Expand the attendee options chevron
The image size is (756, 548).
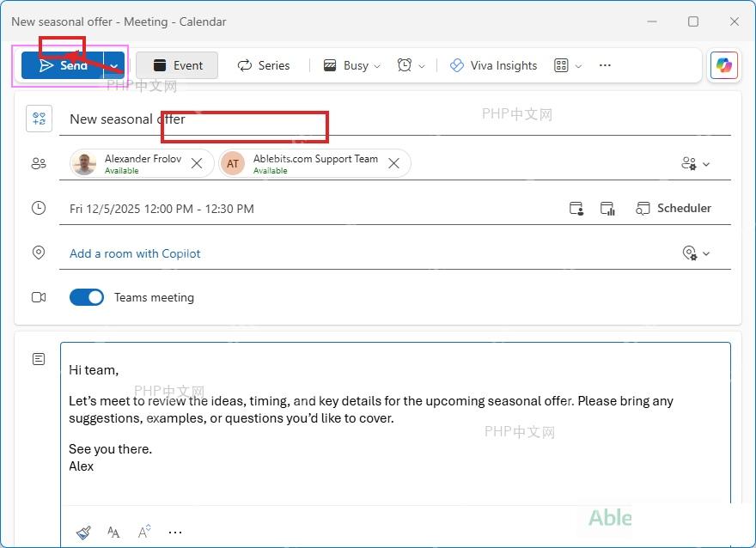point(706,164)
